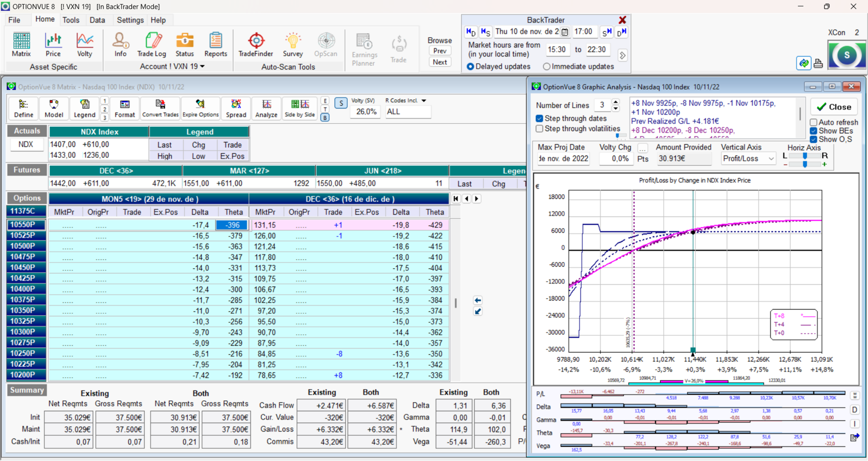Click the Legend icon in the Matrix toolbar

coord(84,109)
